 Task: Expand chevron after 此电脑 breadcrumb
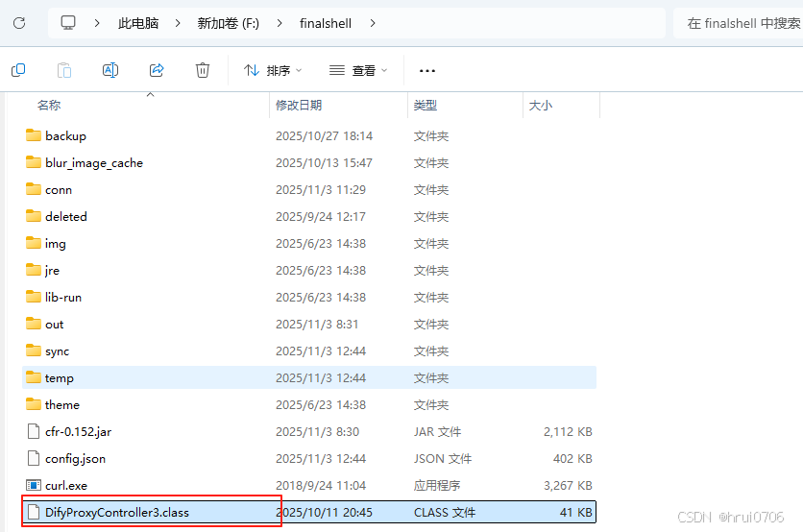(x=177, y=23)
